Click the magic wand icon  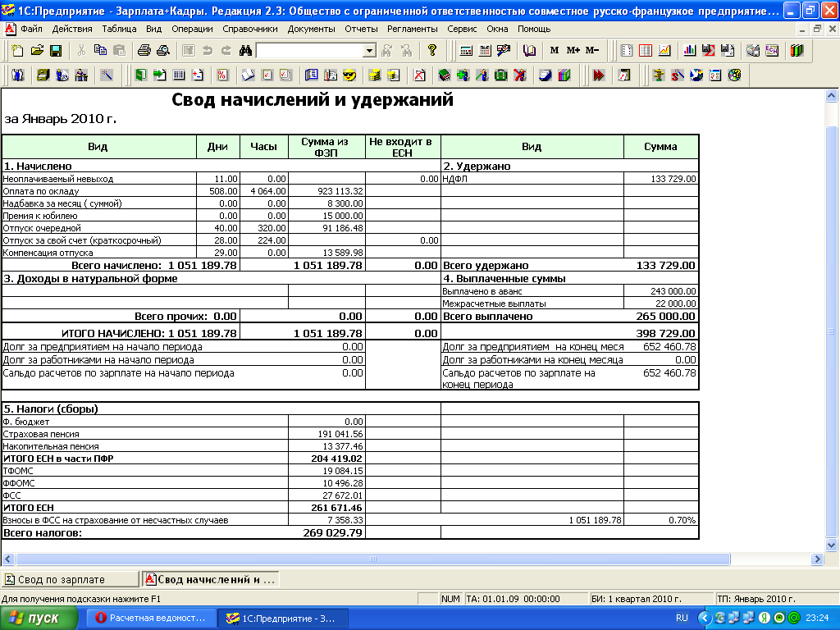tap(107, 75)
